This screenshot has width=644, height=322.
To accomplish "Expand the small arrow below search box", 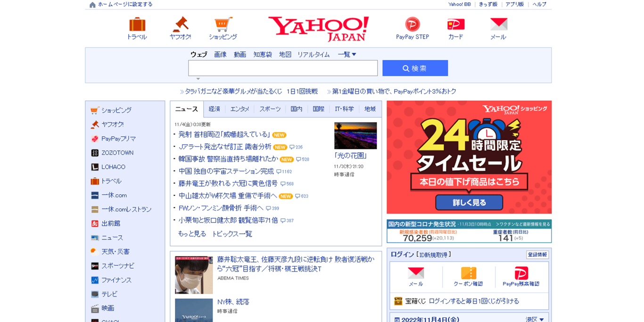I will coord(198,79).
